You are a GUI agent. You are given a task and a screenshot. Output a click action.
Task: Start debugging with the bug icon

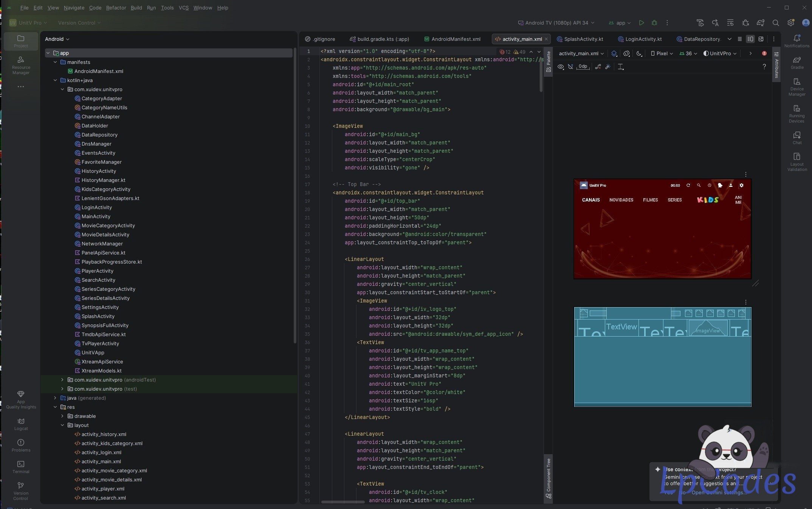(654, 23)
